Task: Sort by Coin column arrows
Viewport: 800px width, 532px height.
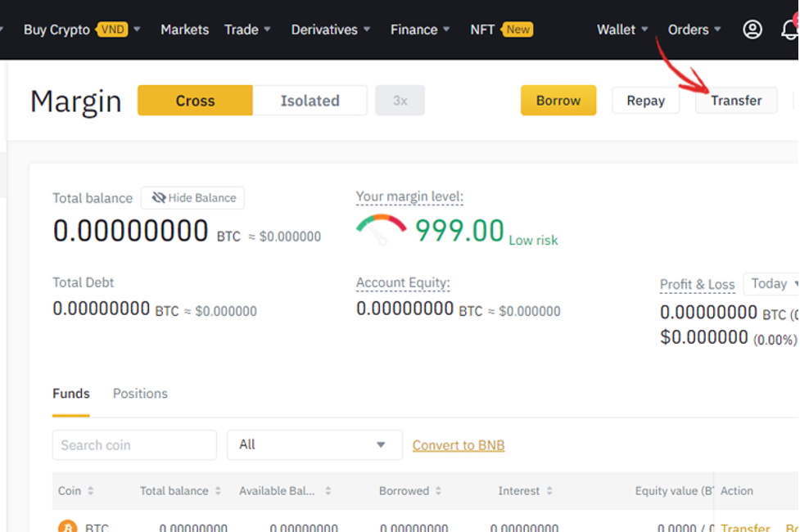Action: [90, 491]
